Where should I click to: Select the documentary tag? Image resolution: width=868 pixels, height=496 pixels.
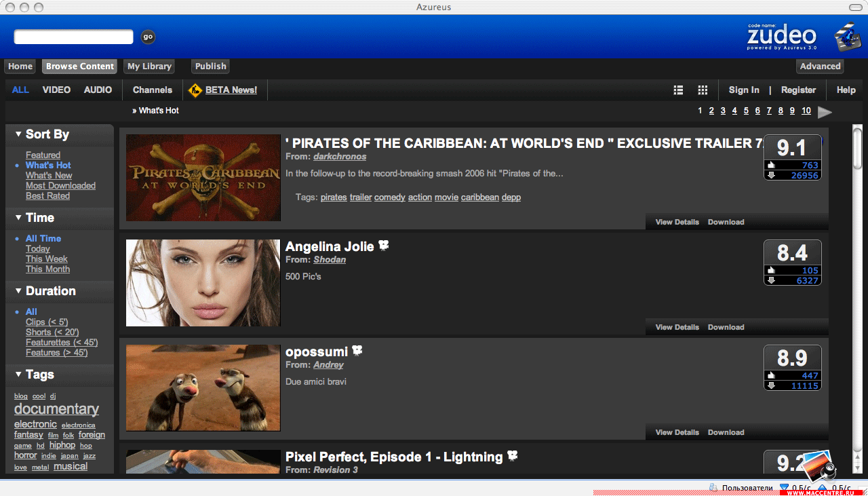coord(56,409)
